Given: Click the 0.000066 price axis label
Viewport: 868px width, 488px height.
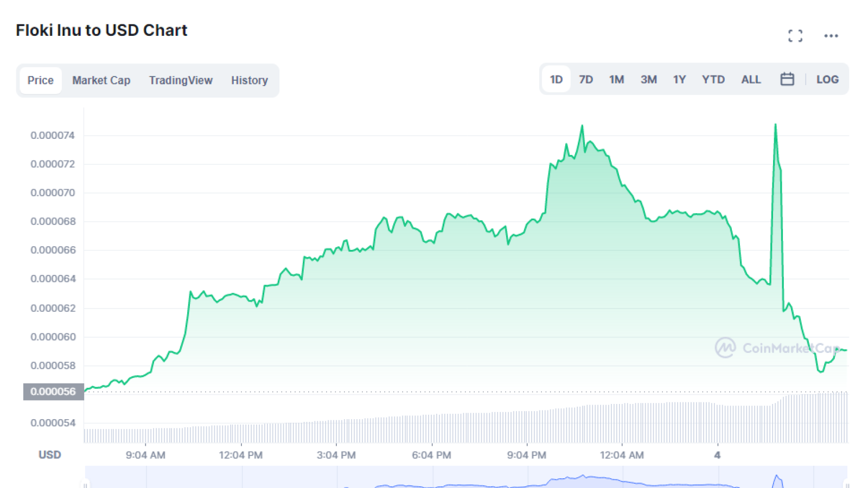Looking at the screenshot, I should 53,250.
